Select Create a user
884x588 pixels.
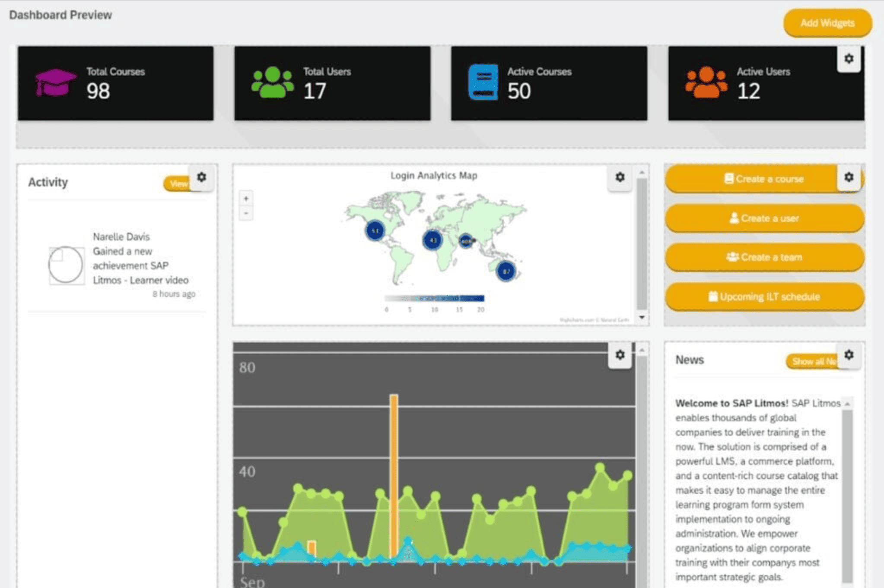point(764,218)
